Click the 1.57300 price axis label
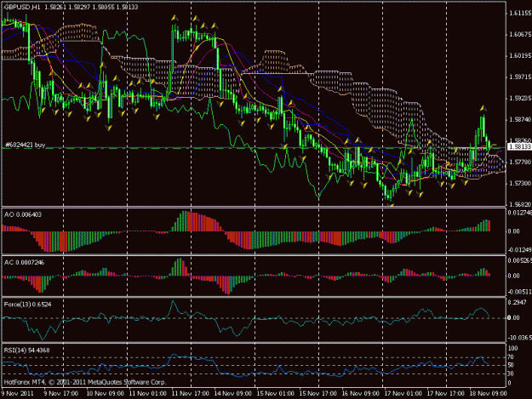Viewport: 532px width, 399px height. [x=520, y=184]
